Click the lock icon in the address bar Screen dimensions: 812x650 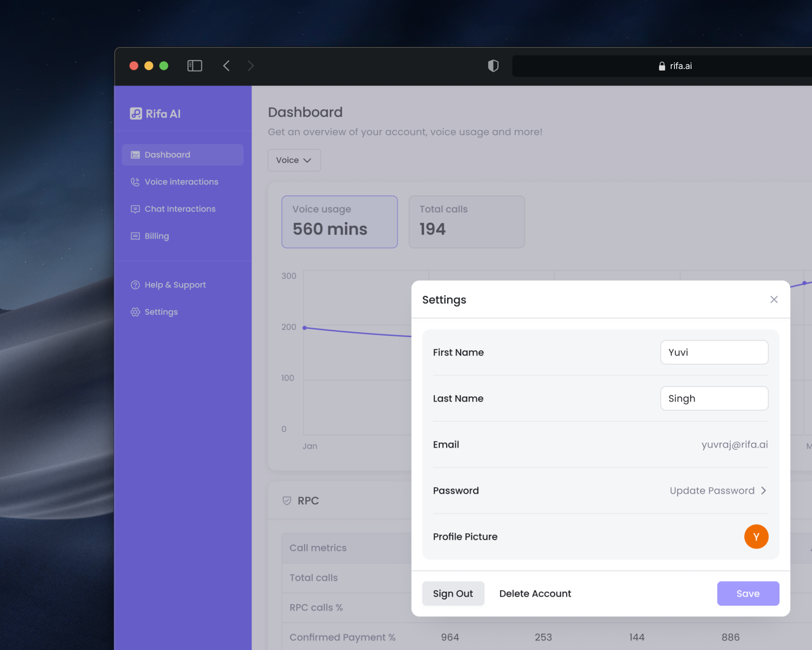[x=661, y=66]
